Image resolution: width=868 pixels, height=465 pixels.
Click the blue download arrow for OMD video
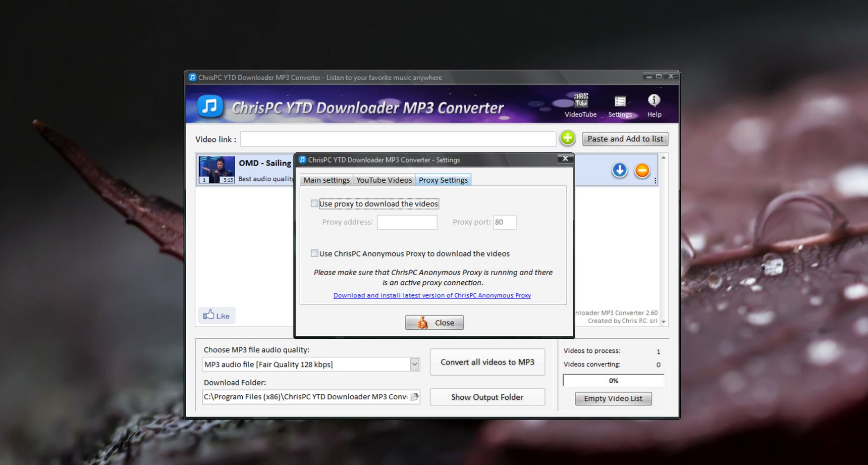click(619, 170)
